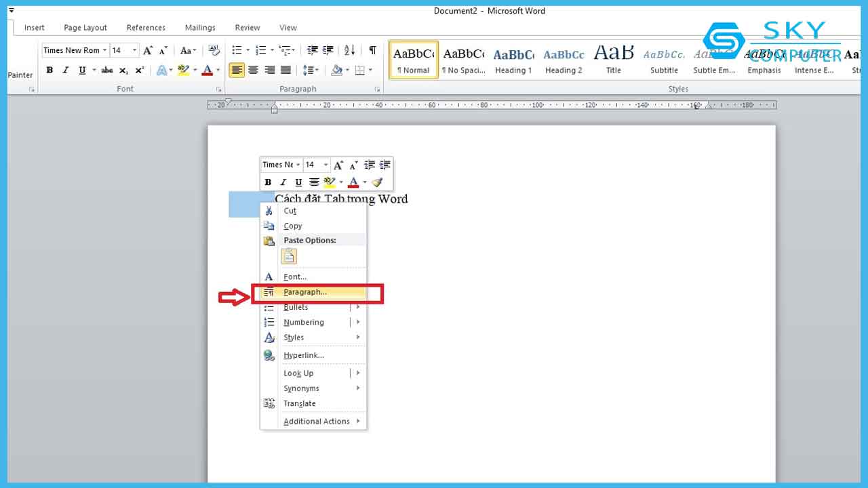The image size is (868, 488).
Task: Toggle Underline in the ribbon Font group
Action: coord(82,70)
